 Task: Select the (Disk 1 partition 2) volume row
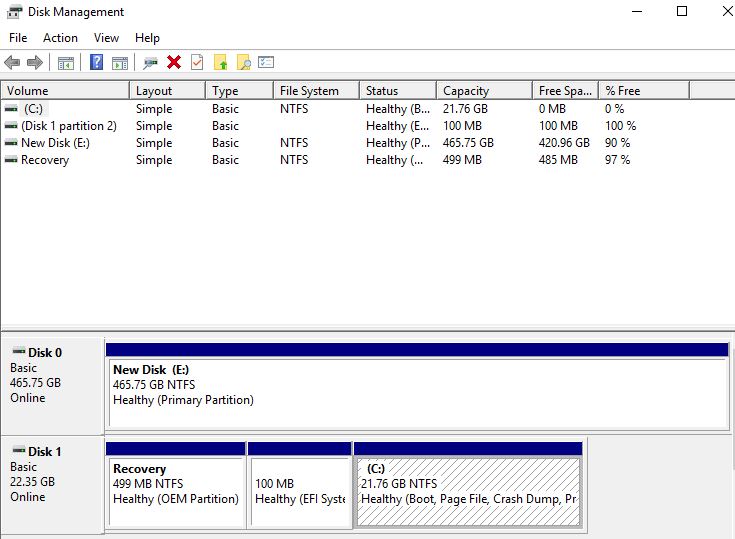(69, 126)
